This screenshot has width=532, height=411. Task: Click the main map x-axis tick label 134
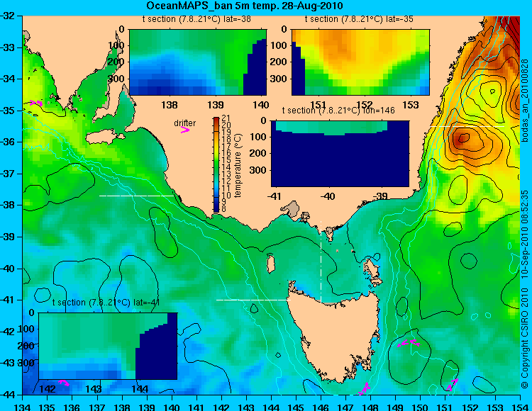point(23,407)
